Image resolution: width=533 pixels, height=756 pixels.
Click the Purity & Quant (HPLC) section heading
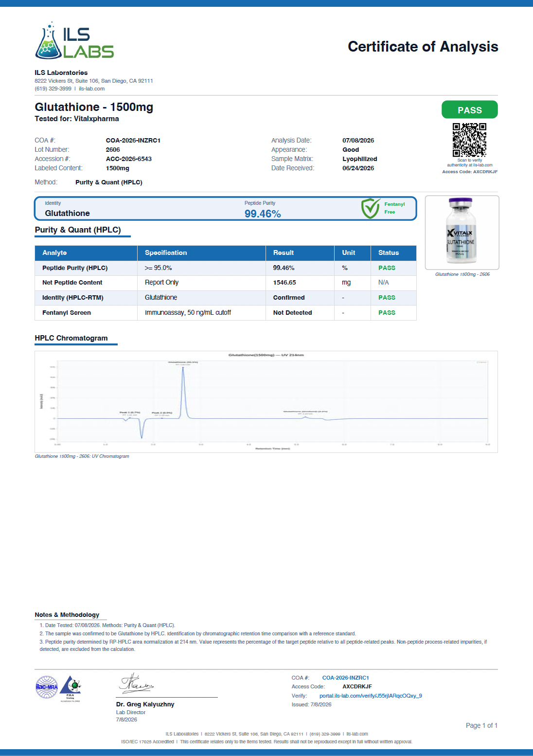pos(78,230)
